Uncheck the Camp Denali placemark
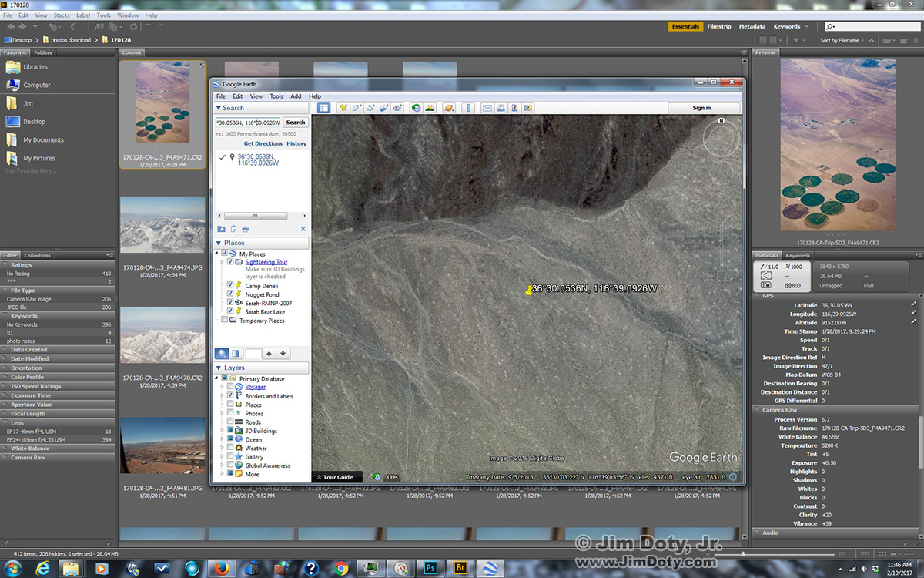The width and height of the screenshot is (924, 578). point(231,286)
